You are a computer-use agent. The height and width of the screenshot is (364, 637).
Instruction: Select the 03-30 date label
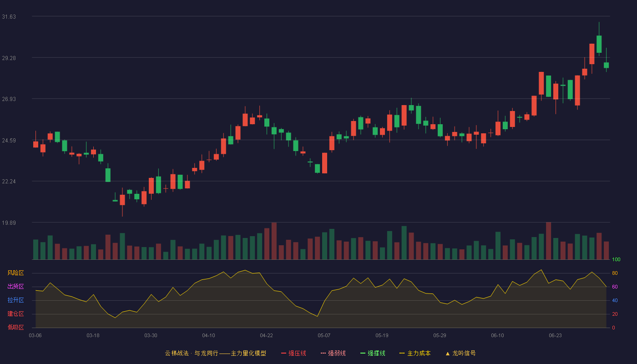151,335
